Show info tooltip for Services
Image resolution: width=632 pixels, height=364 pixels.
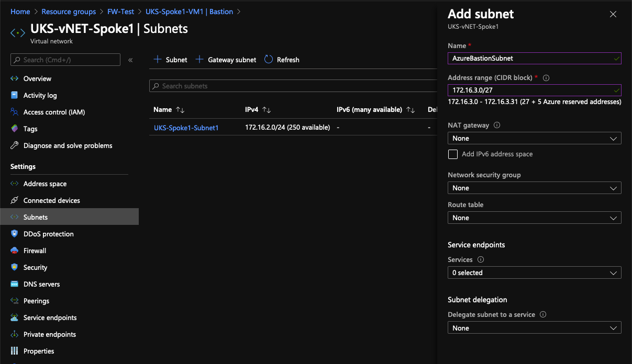tap(481, 260)
